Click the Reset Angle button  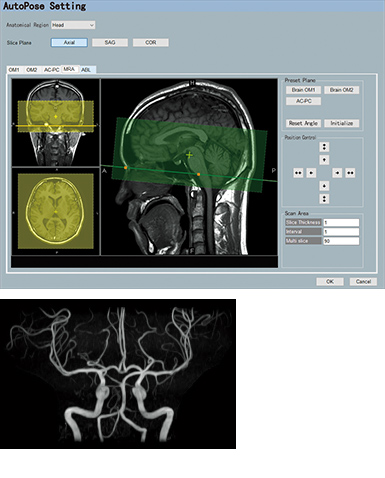(x=303, y=123)
